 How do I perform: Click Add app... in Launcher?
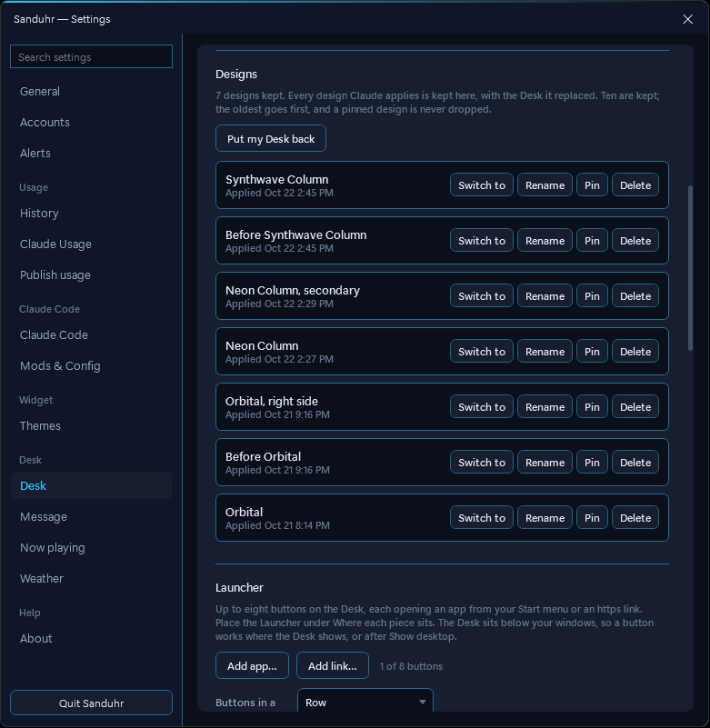point(252,666)
